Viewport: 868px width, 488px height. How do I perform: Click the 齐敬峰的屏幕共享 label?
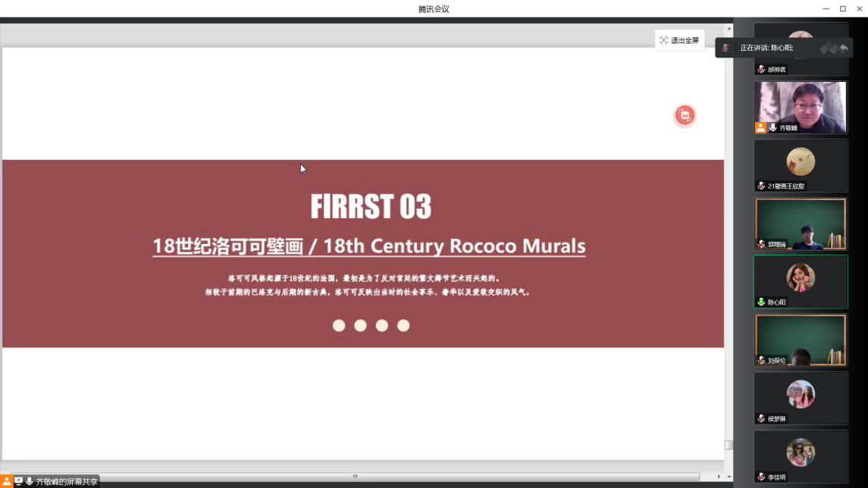pos(67,481)
